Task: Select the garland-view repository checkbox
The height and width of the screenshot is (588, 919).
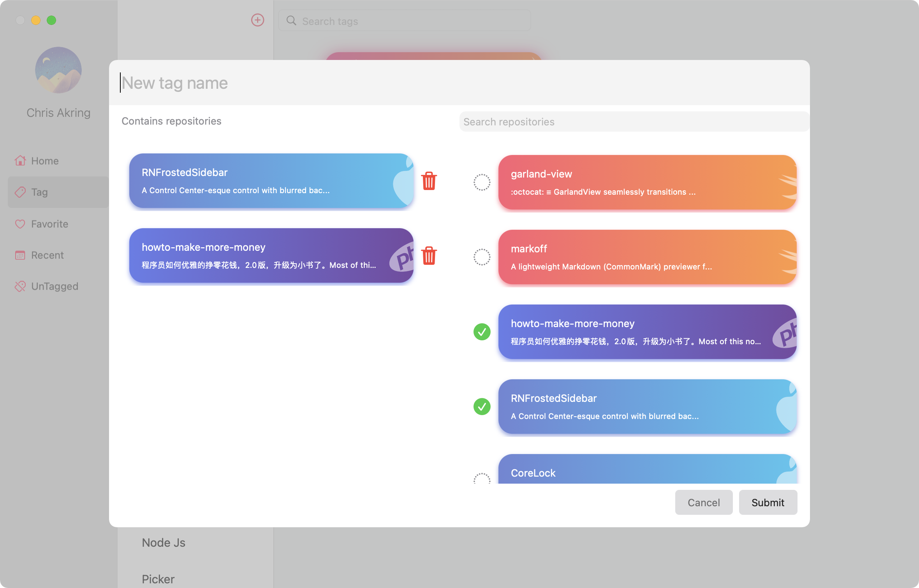Action: (482, 182)
